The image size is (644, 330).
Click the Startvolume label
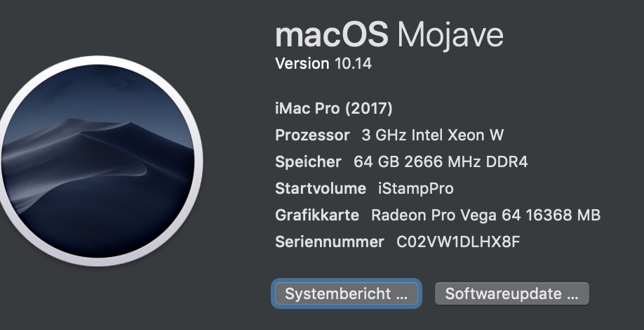(x=321, y=189)
